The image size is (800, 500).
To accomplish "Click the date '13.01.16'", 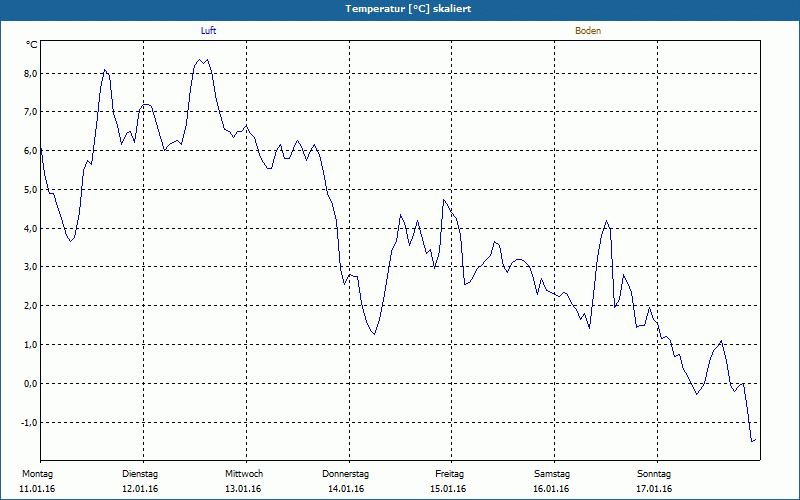I will (x=243, y=489).
